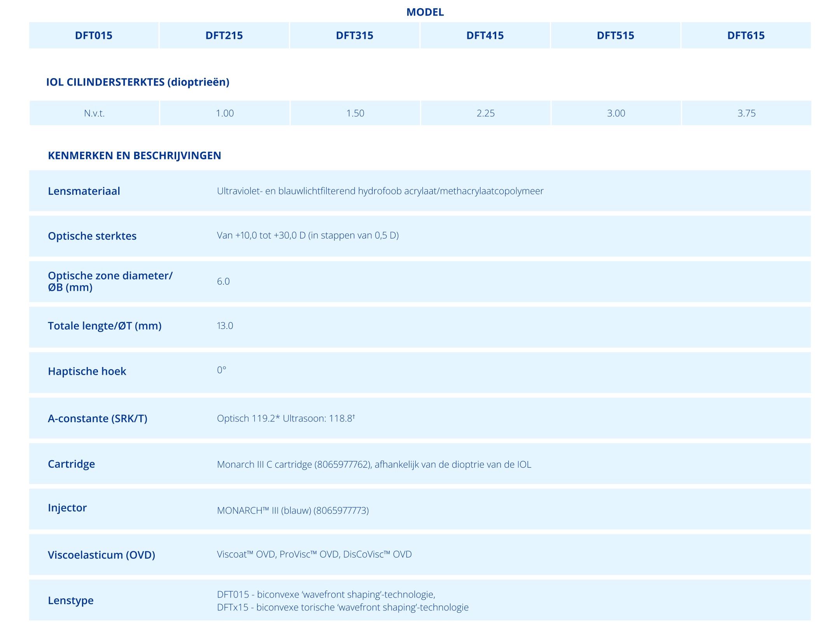Click the Lensmateriaal row label

pyautogui.click(x=84, y=191)
